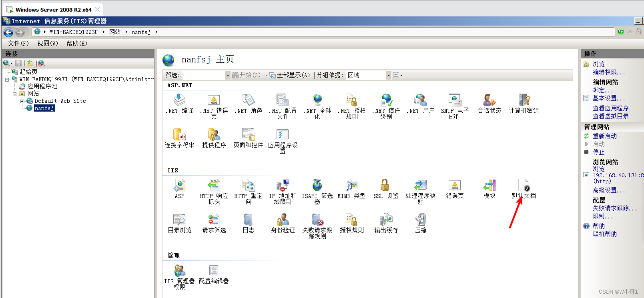Open the .NET 用户 feature
Screen dimensions: 644x298
click(420, 104)
